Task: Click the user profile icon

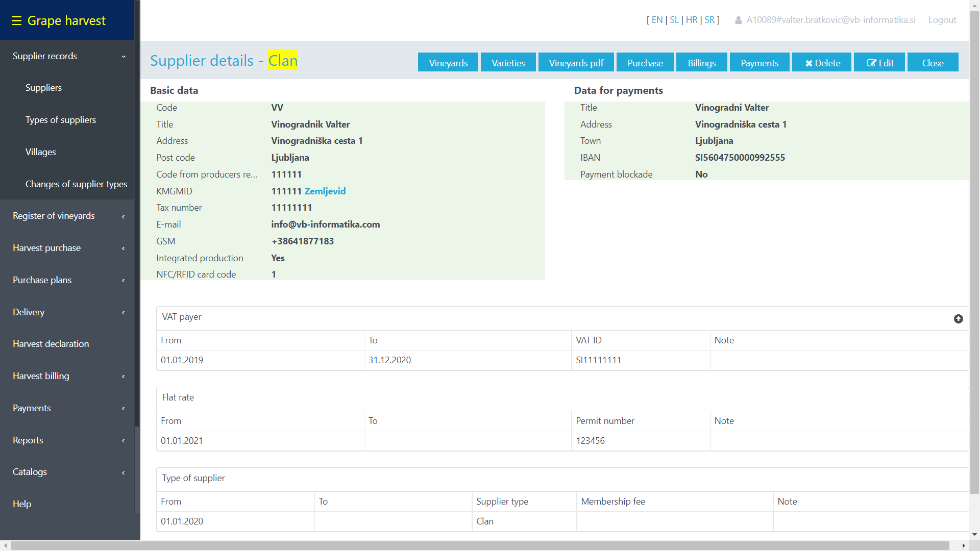Action: (x=738, y=20)
